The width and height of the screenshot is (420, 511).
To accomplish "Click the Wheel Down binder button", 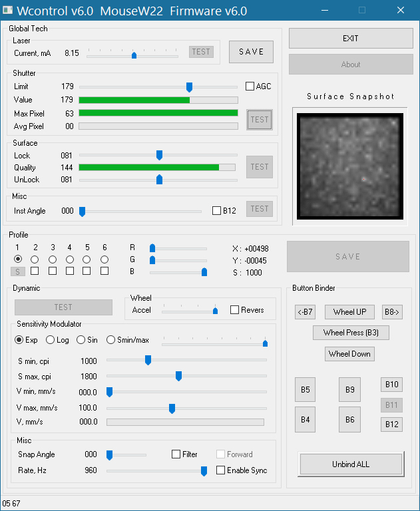I will click(349, 354).
